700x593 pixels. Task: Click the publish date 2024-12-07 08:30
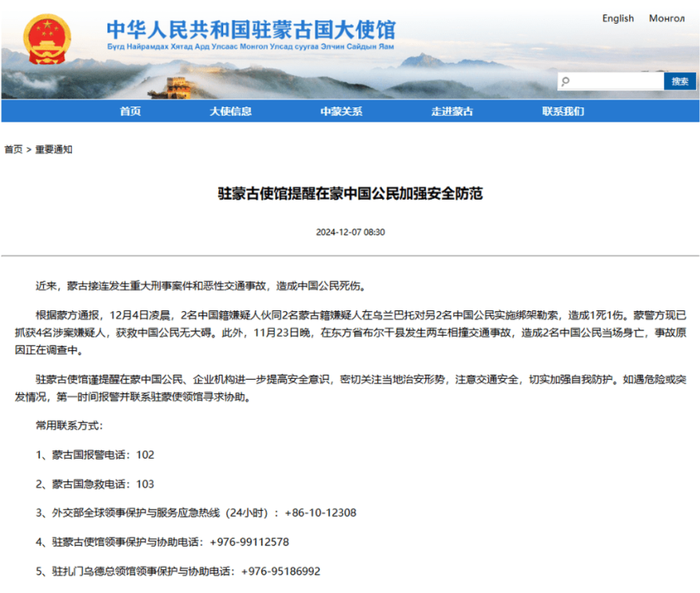[x=350, y=232]
